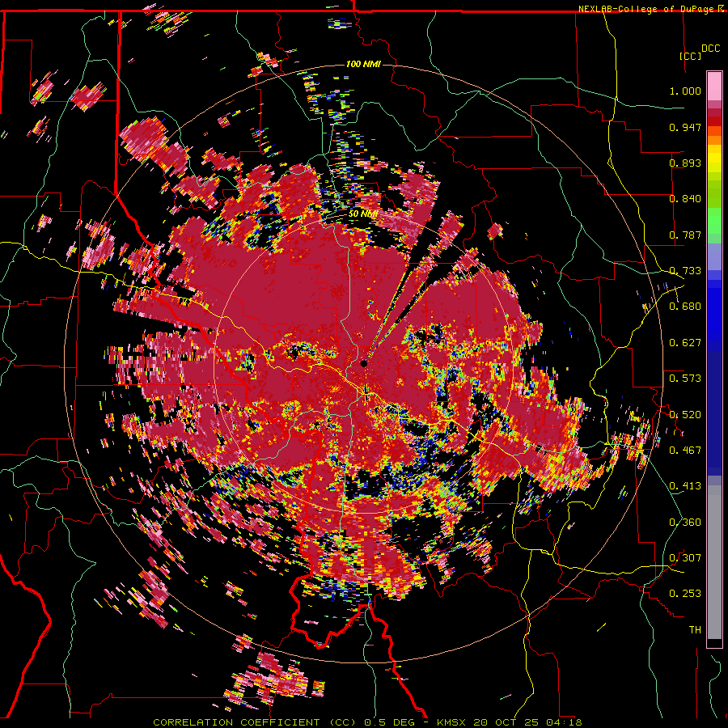Screen dimensions: 728x728
Task: Click the 0.520 scale label
Action: [685, 415]
